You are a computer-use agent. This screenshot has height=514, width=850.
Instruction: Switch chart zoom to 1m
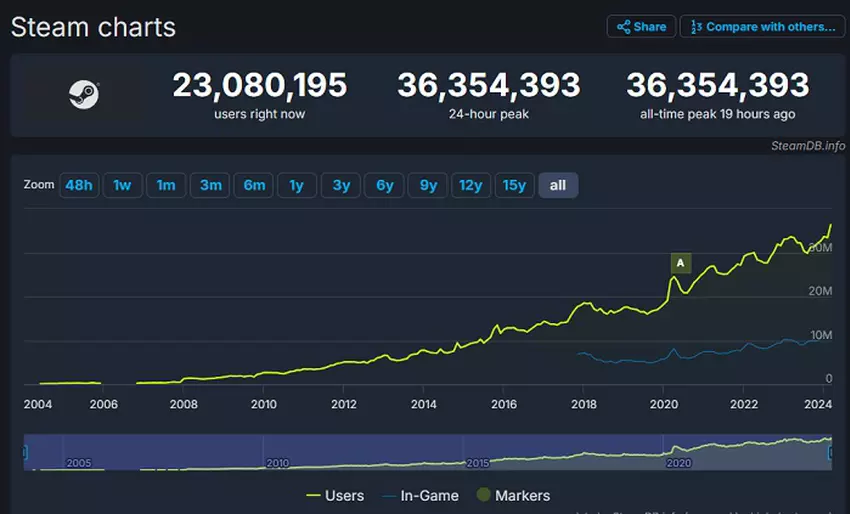[166, 185]
